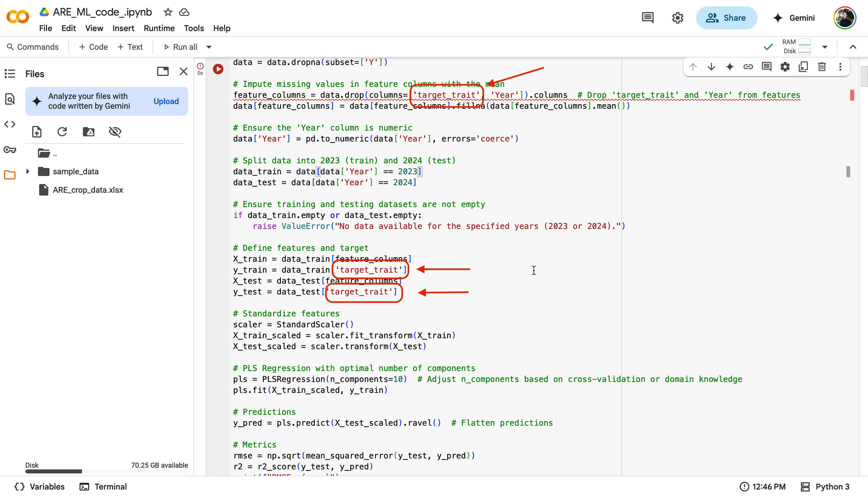
Task: Collapse the header toggle chevron
Action: pos(853,47)
